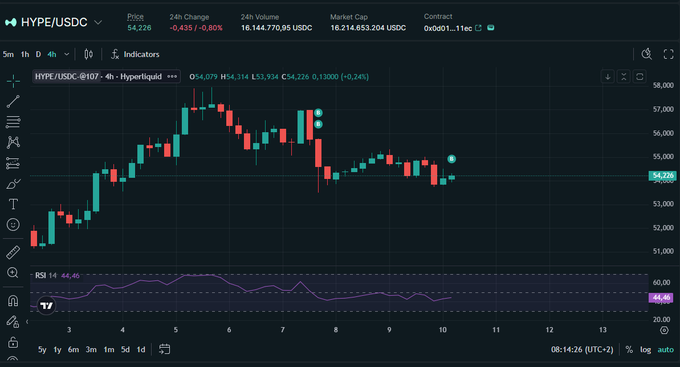This screenshot has width=680, height=367.
Task: Open the symbol legend more options menu
Action: click(172, 77)
